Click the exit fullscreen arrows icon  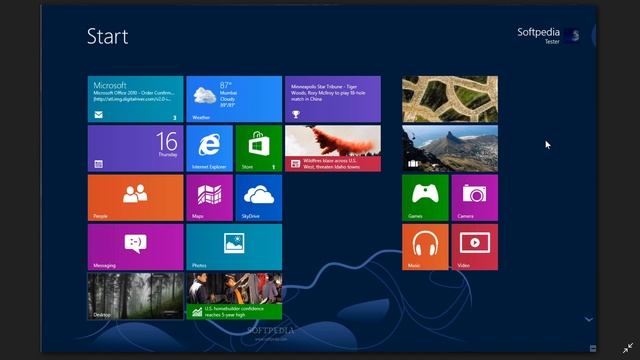(628, 348)
